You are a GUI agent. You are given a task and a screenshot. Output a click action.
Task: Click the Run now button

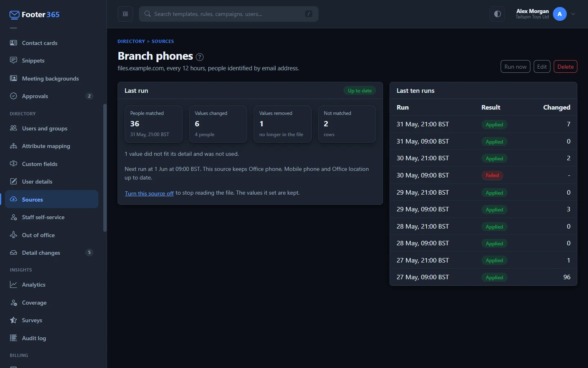tap(515, 67)
